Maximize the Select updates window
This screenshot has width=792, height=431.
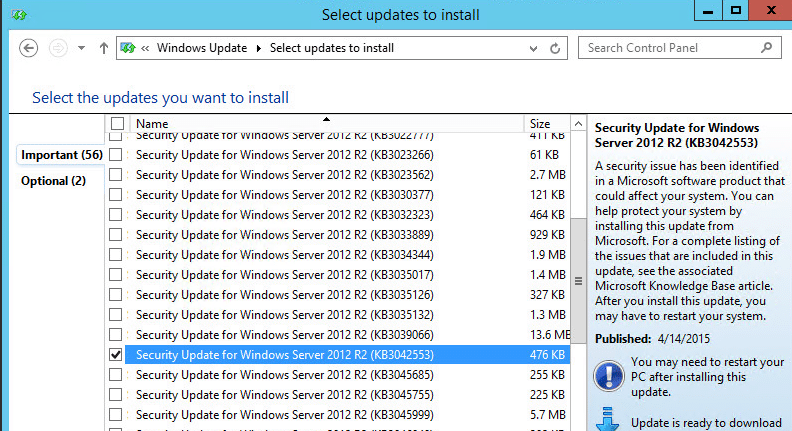tap(735, 10)
